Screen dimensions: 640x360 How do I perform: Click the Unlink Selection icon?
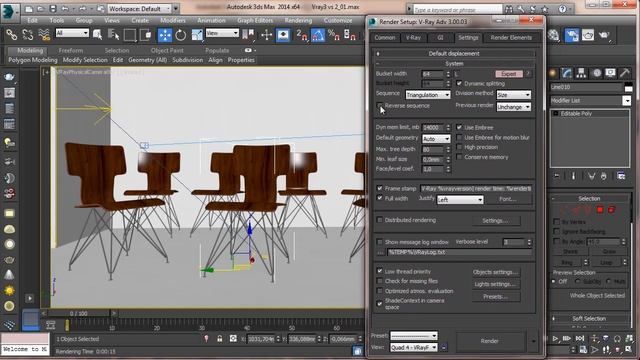pyautogui.click(x=27, y=35)
